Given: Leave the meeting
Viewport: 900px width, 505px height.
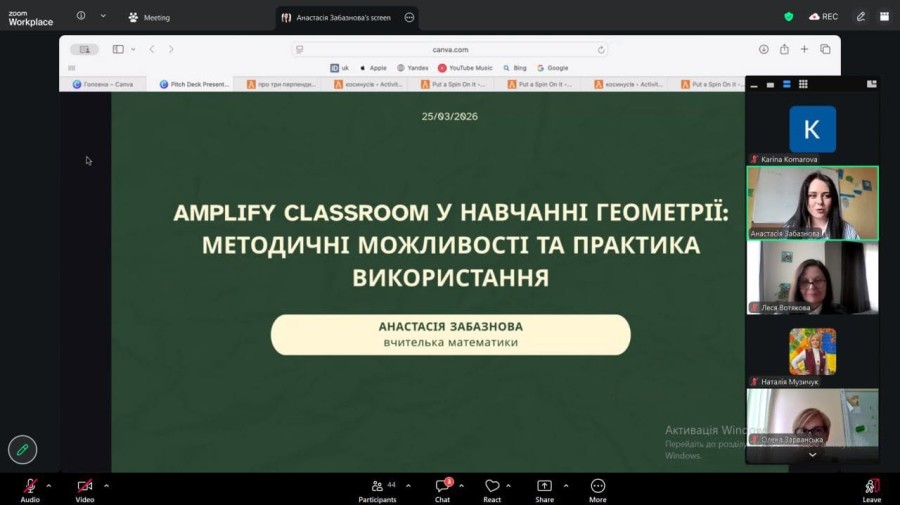Looking at the screenshot, I should tap(871, 491).
